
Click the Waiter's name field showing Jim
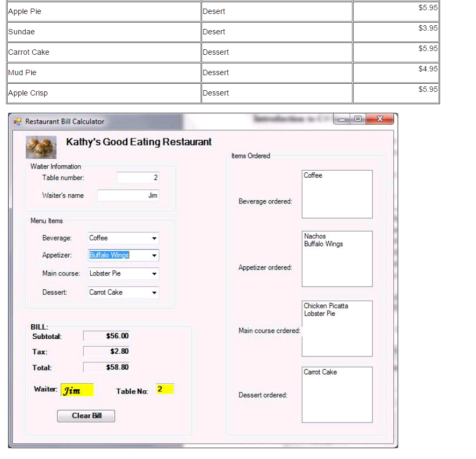[128, 195]
